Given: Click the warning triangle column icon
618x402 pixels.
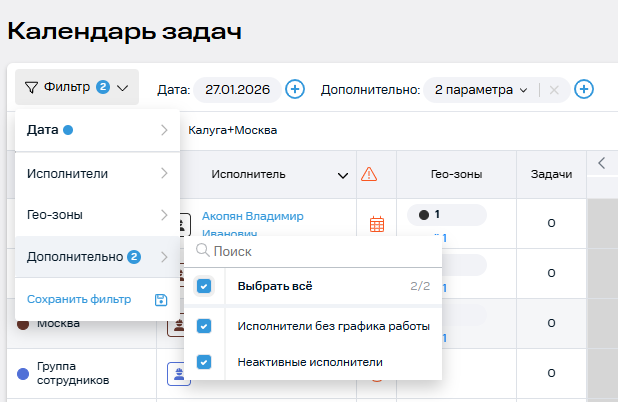Looking at the screenshot, I should 369,174.
